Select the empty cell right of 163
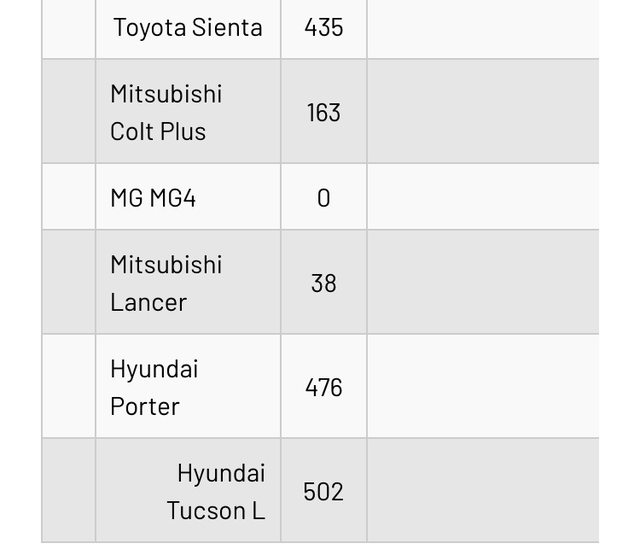Screen dimensions: 640x555 click(x=483, y=112)
